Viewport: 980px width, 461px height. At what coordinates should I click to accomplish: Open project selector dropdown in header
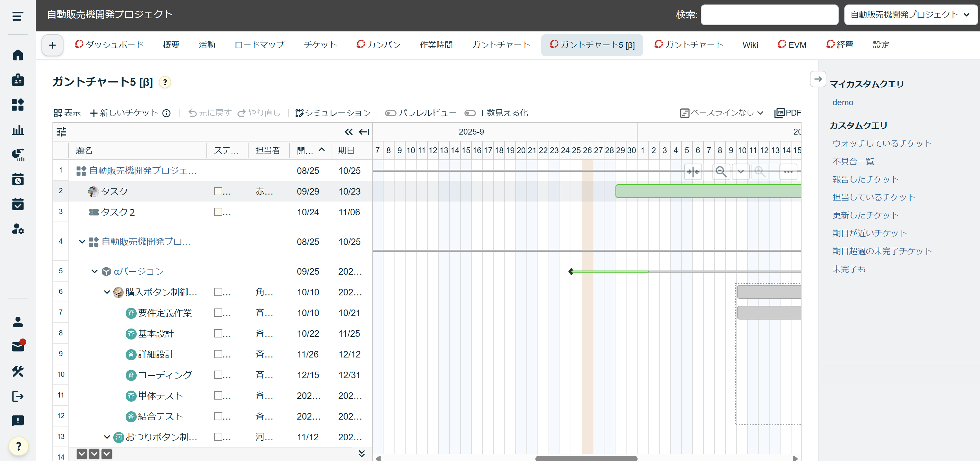[910, 15]
